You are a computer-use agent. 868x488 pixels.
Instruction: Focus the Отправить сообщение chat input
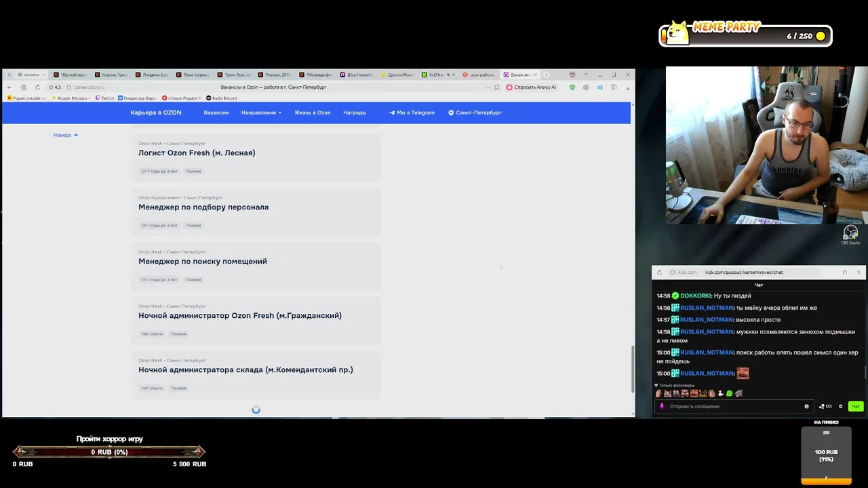click(x=734, y=407)
